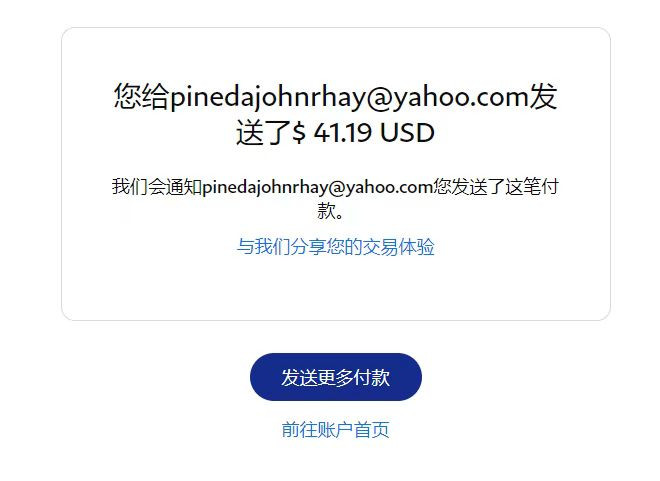Click the 41.19 number in the heading
This screenshot has width=660, height=481.
(x=343, y=133)
